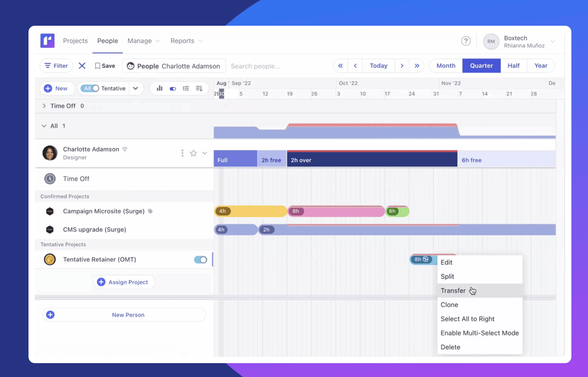The width and height of the screenshot is (588, 377).
Task: Click the pink 8h Campaign Microsite bar
Action: click(x=336, y=211)
